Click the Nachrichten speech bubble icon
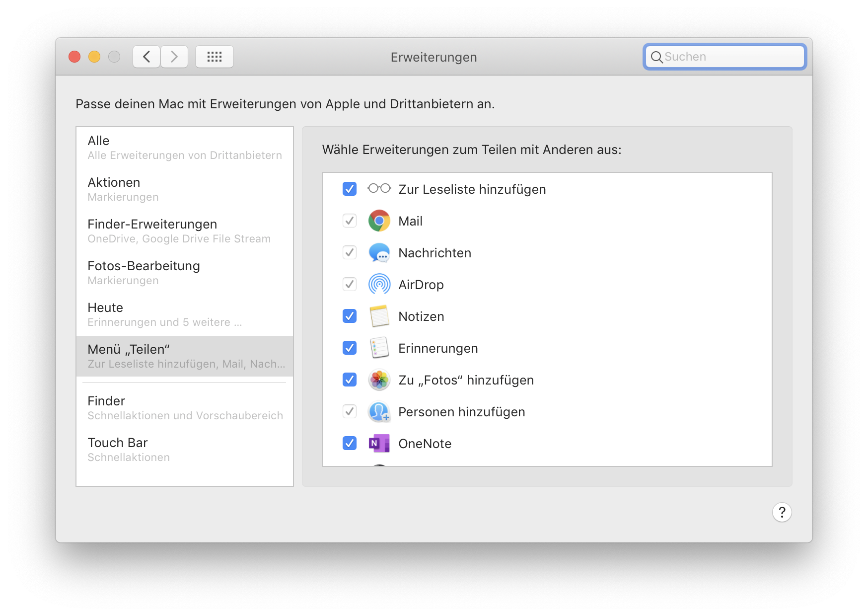Image resolution: width=868 pixels, height=616 pixels. (x=379, y=253)
